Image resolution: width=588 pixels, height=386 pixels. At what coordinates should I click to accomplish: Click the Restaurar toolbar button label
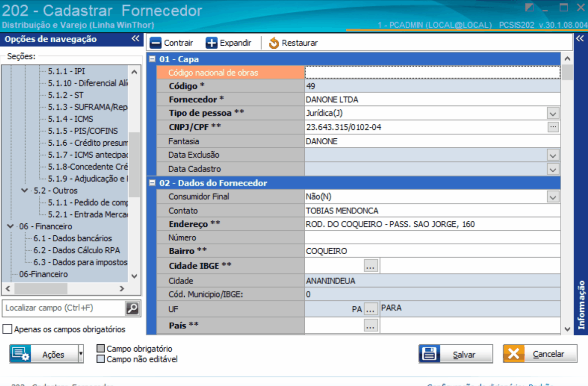(x=300, y=43)
